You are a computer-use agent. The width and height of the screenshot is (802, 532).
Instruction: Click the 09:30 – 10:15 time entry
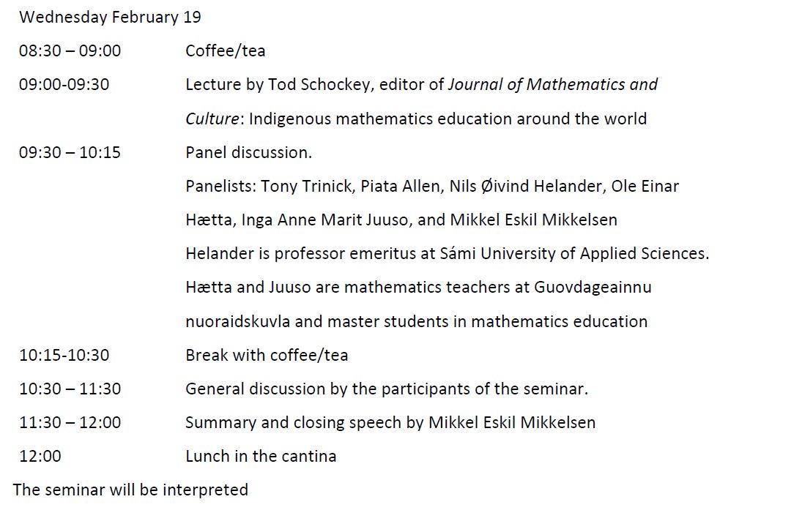[x=70, y=152]
